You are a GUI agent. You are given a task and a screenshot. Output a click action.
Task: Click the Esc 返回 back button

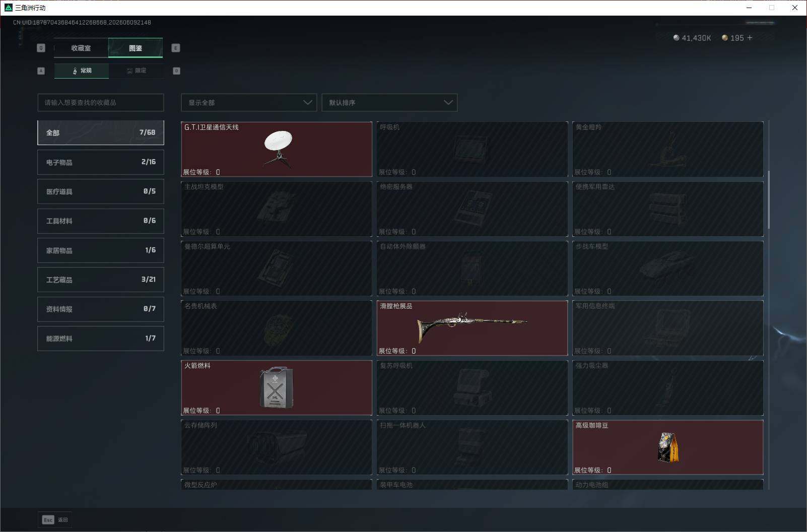55,520
